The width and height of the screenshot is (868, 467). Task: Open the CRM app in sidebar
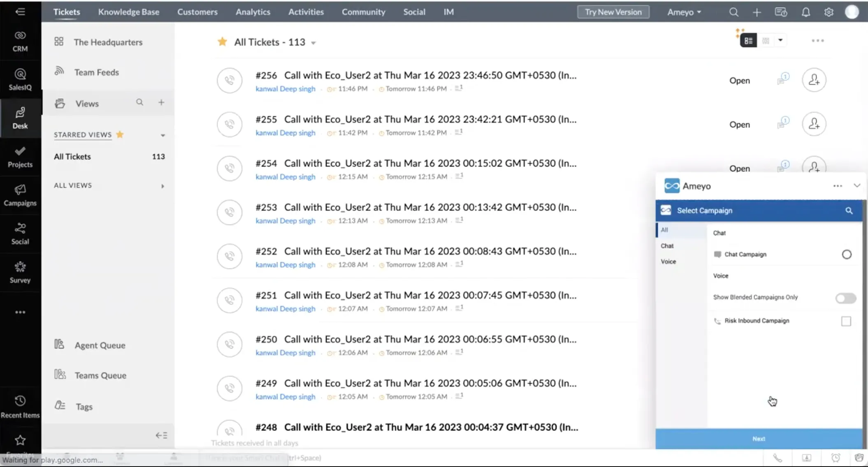[x=20, y=41]
